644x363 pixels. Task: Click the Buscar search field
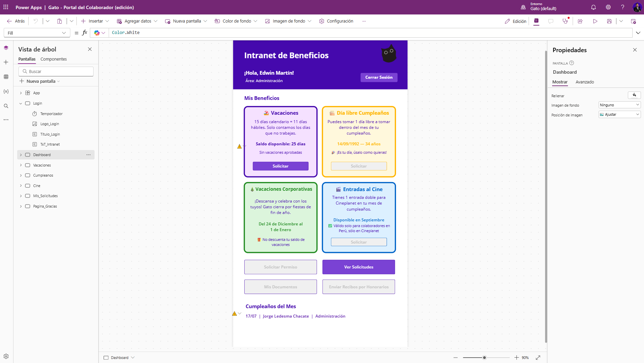pyautogui.click(x=56, y=71)
